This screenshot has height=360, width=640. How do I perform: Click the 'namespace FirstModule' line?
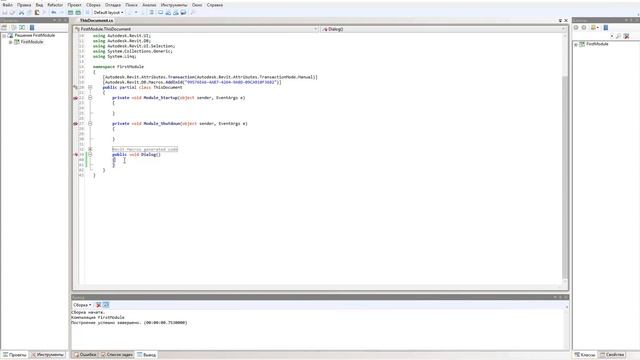click(118, 67)
